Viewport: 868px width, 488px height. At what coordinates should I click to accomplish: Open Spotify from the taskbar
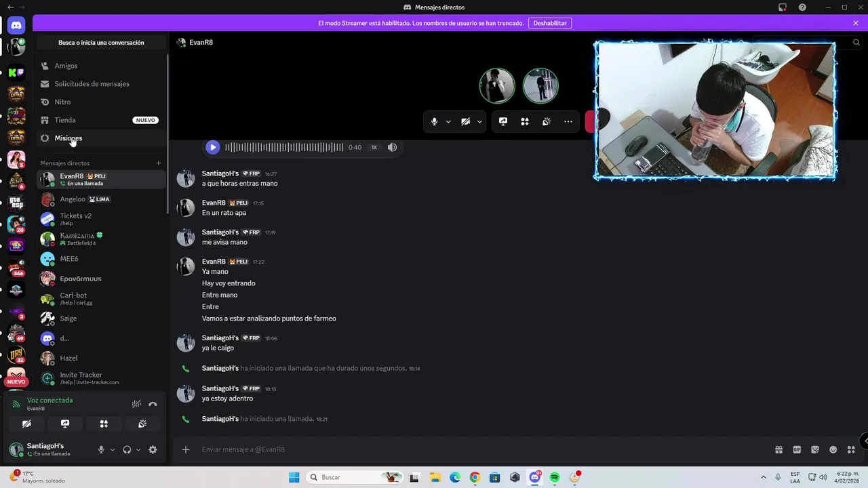[555, 477]
